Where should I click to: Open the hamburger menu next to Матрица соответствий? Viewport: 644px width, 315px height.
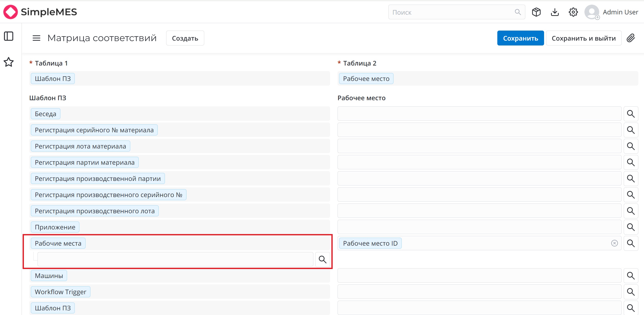point(36,38)
